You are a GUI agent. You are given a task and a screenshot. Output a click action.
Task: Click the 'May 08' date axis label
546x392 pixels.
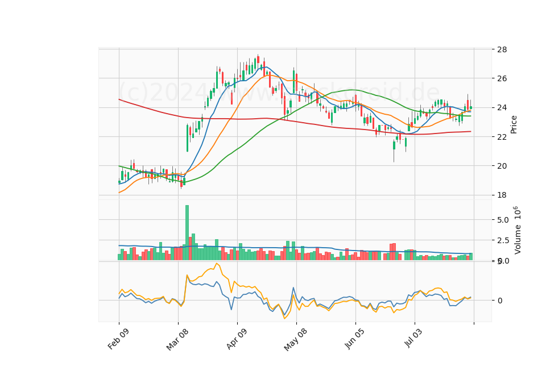[295, 340]
